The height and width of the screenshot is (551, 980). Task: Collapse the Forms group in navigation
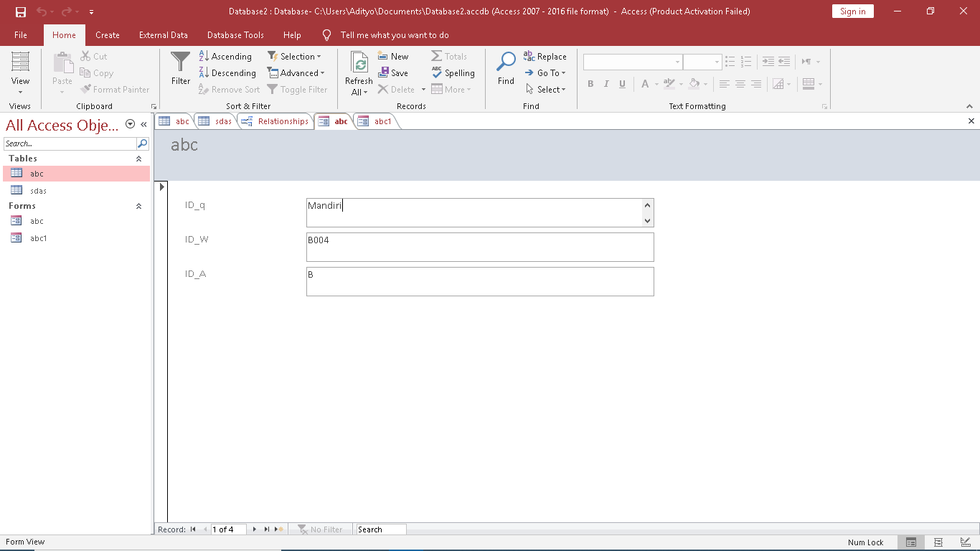[138, 206]
